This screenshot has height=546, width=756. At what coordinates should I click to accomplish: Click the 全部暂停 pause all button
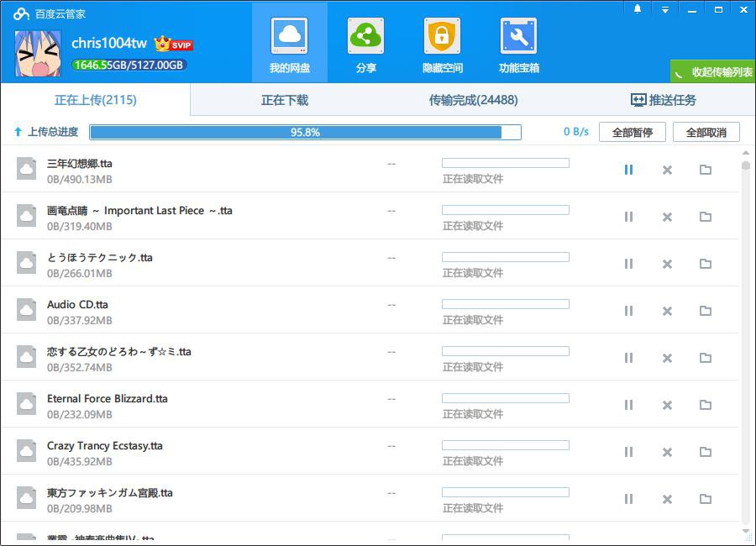coord(633,132)
